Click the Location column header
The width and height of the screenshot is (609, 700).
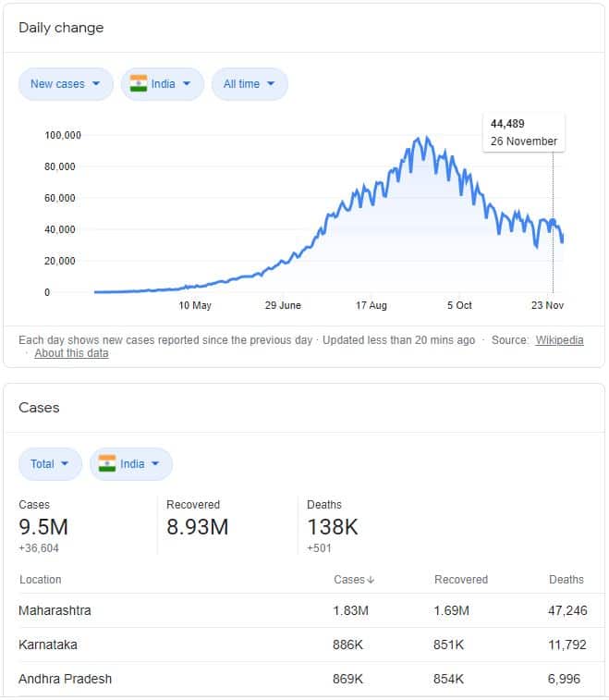point(40,580)
